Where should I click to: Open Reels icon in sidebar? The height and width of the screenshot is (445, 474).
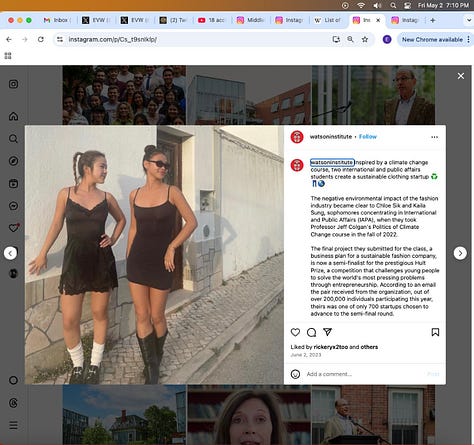13,183
